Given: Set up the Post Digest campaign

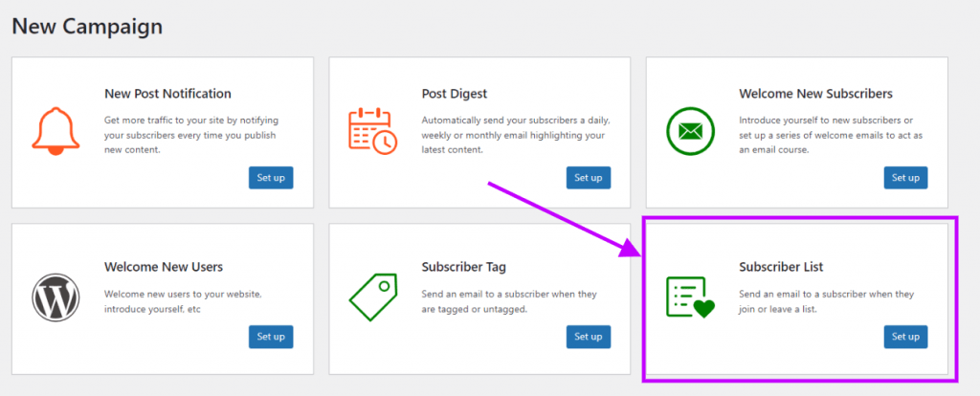Looking at the screenshot, I should [x=589, y=177].
